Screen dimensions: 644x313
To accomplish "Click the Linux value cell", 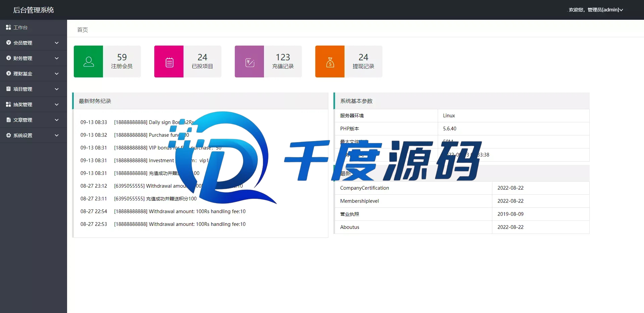I will (x=514, y=116).
